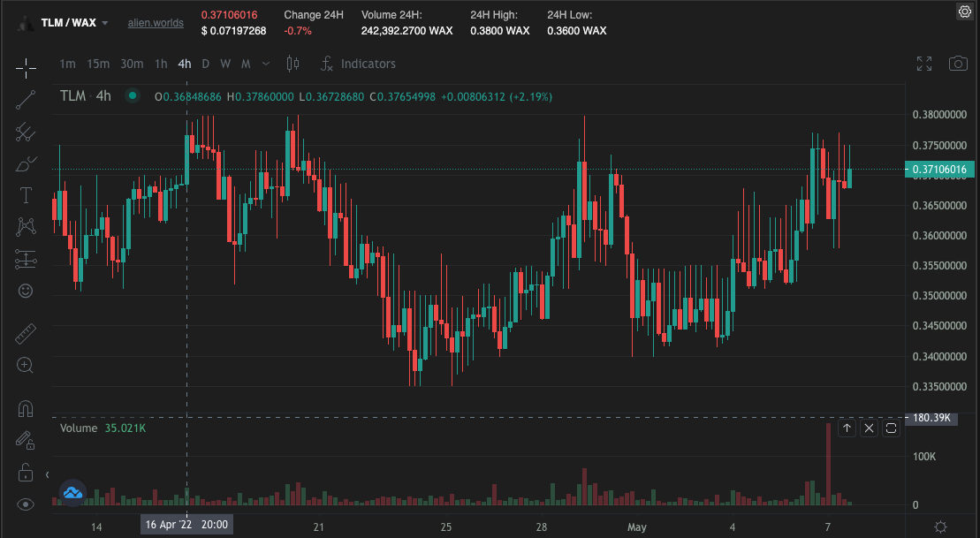Click the Volume value 35.021K

[x=125, y=428]
